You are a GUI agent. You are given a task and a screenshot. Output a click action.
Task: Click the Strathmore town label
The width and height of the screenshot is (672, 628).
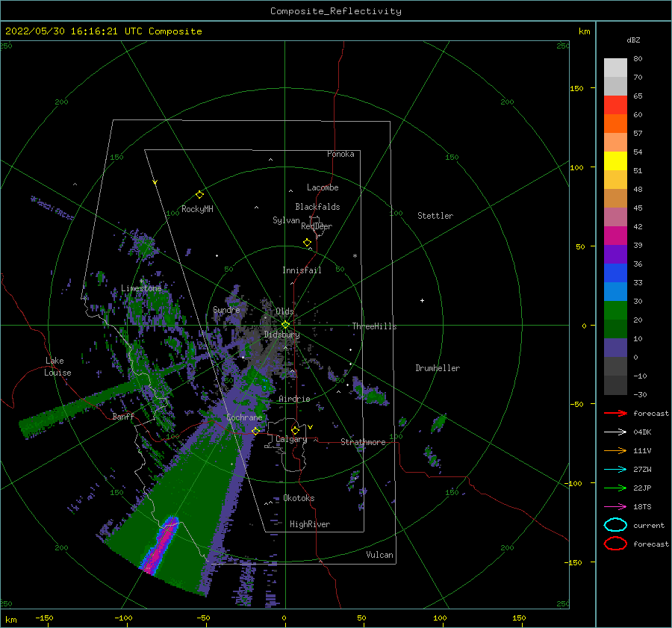(363, 442)
